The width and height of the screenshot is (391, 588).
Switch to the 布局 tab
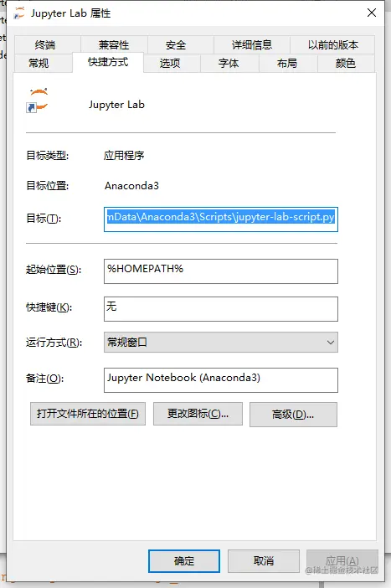coord(288,63)
